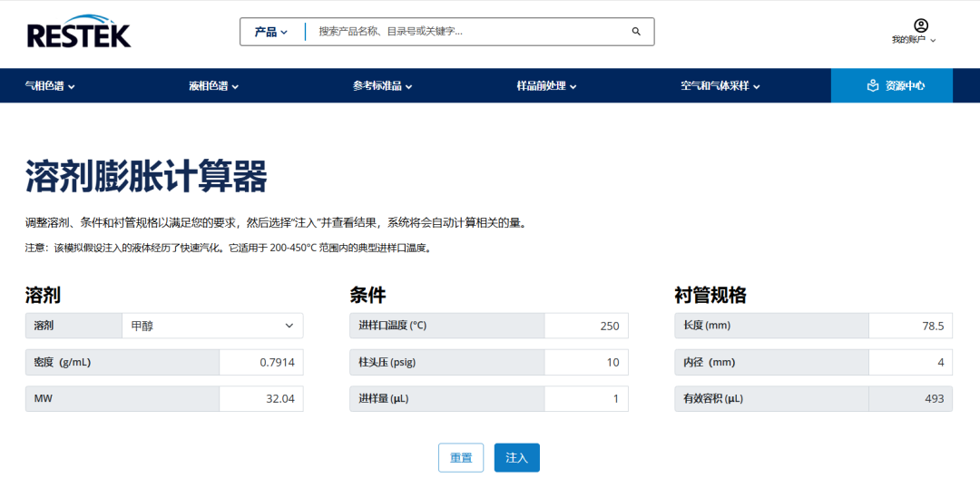Screen dimensions: 980x498
Task: Click the Restek logo
Action: [79, 31]
